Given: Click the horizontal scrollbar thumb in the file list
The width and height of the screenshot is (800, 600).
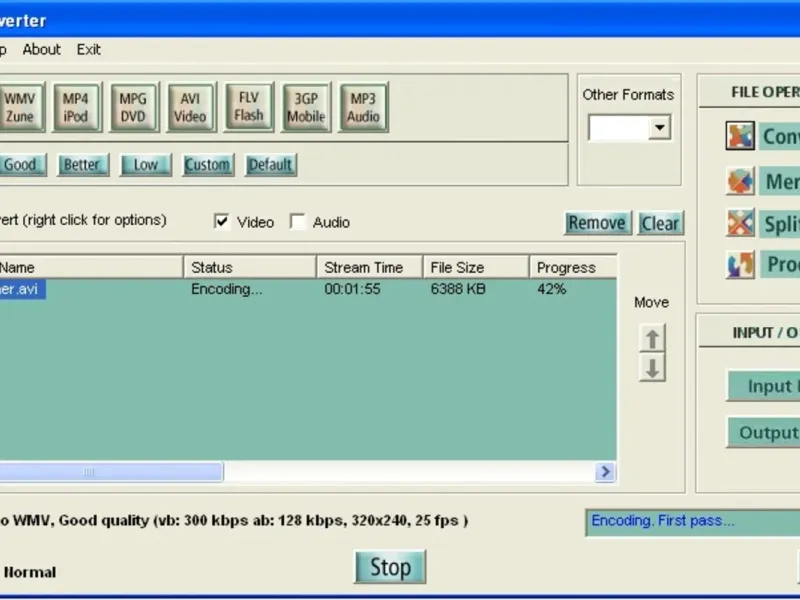Looking at the screenshot, I should (111, 472).
